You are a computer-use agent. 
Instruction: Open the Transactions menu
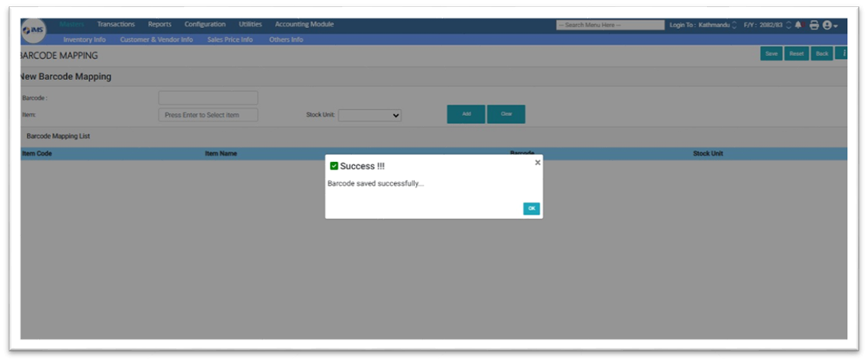click(x=116, y=24)
